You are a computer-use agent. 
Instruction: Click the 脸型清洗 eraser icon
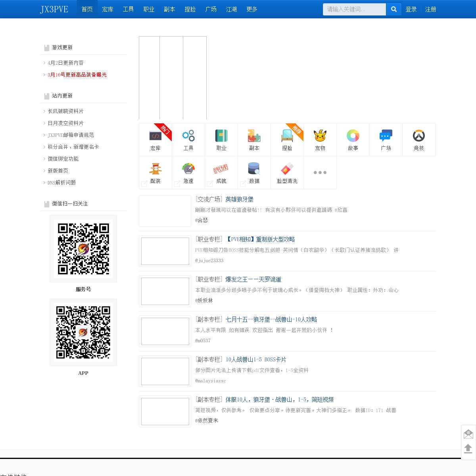point(287,169)
